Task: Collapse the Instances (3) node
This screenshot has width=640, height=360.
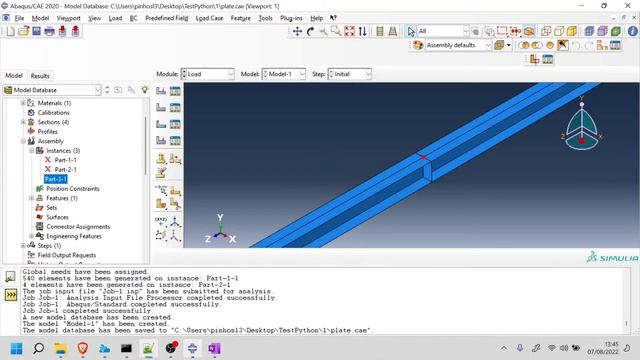Action: [x=32, y=151]
